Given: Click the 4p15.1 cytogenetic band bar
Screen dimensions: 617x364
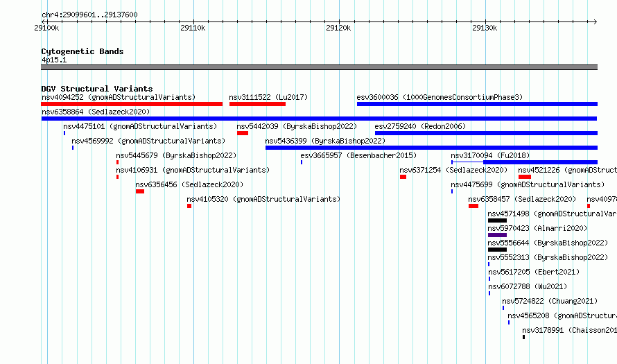Looking at the screenshot, I should click(x=319, y=67).
